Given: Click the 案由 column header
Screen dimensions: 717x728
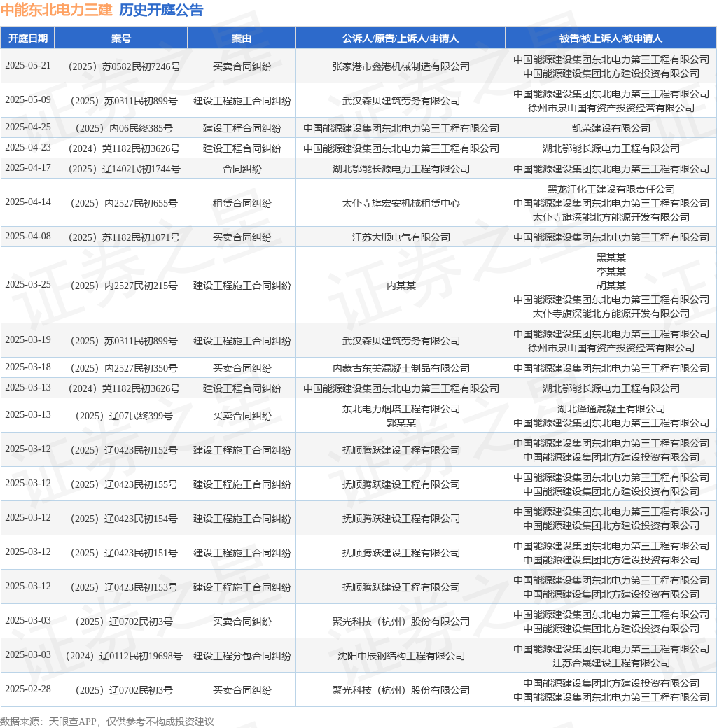Looking at the screenshot, I should point(242,38).
